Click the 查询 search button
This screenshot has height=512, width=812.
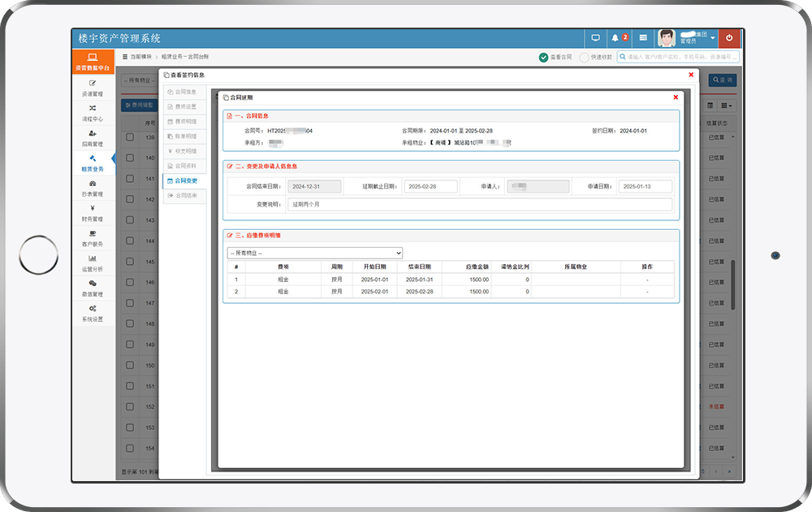pyautogui.click(x=723, y=80)
